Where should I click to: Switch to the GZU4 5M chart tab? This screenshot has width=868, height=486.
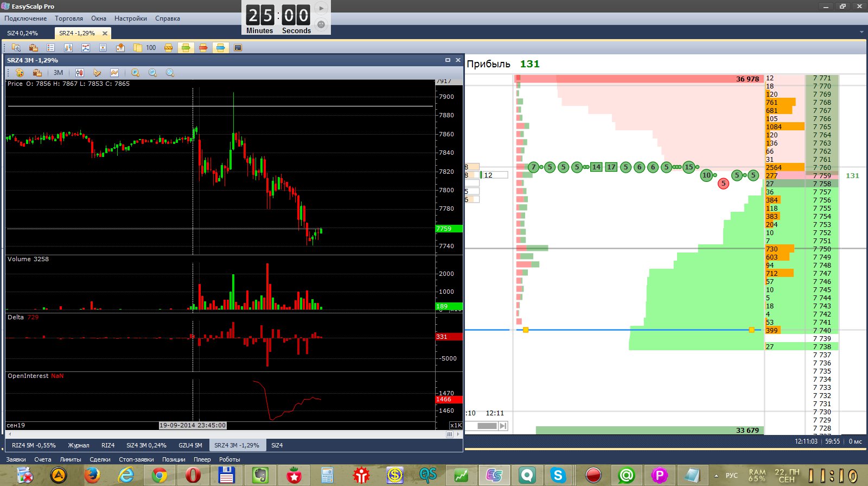190,445
